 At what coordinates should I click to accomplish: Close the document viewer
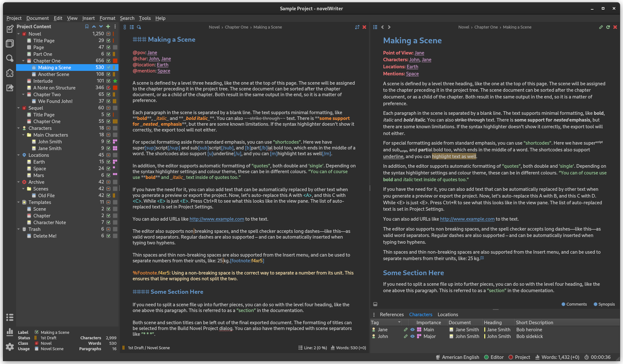point(615,27)
